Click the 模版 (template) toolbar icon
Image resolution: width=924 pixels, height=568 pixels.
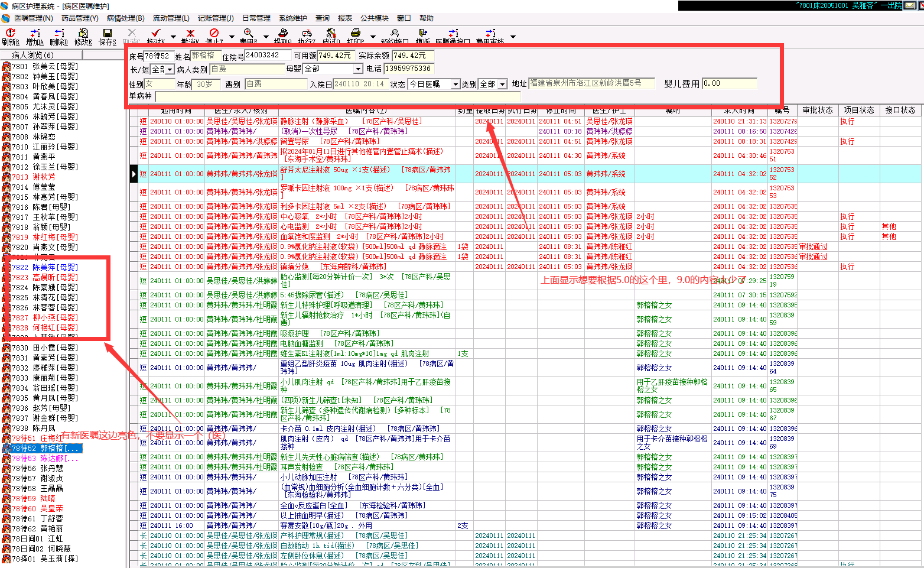[423, 33]
